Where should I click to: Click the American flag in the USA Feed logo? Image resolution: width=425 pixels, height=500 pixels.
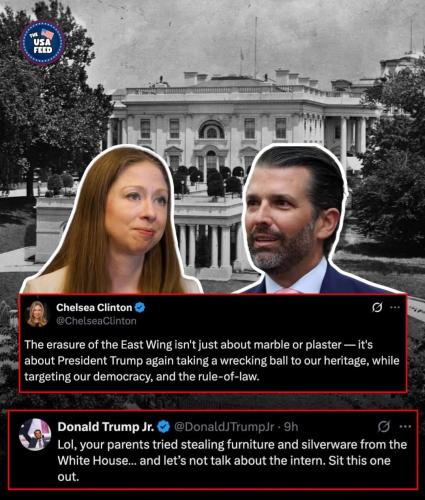click(47, 33)
